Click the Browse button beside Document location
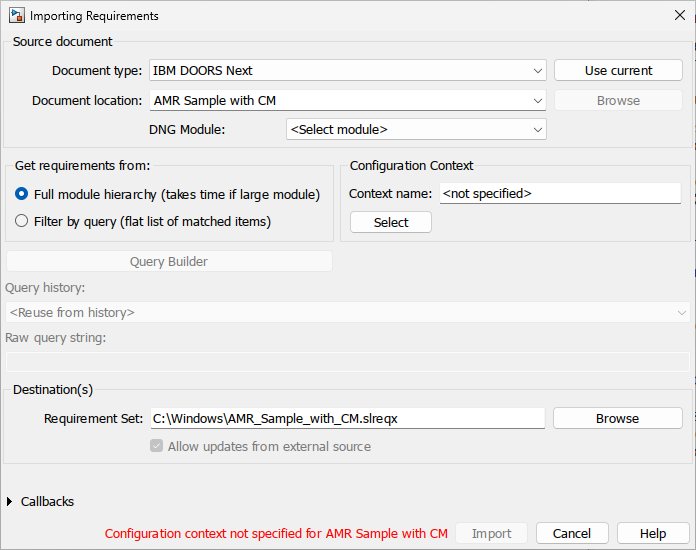The width and height of the screenshot is (696, 550). click(618, 101)
